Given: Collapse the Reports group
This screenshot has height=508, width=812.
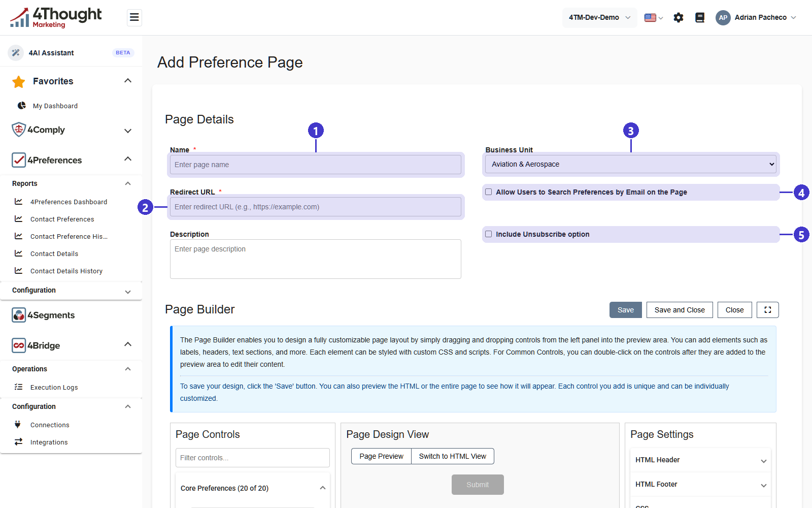Looking at the screenshot, I should tap(128, 184).
